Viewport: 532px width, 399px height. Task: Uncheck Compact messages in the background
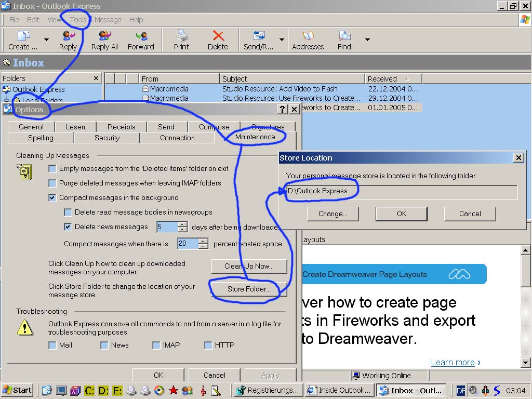point(52,198)
